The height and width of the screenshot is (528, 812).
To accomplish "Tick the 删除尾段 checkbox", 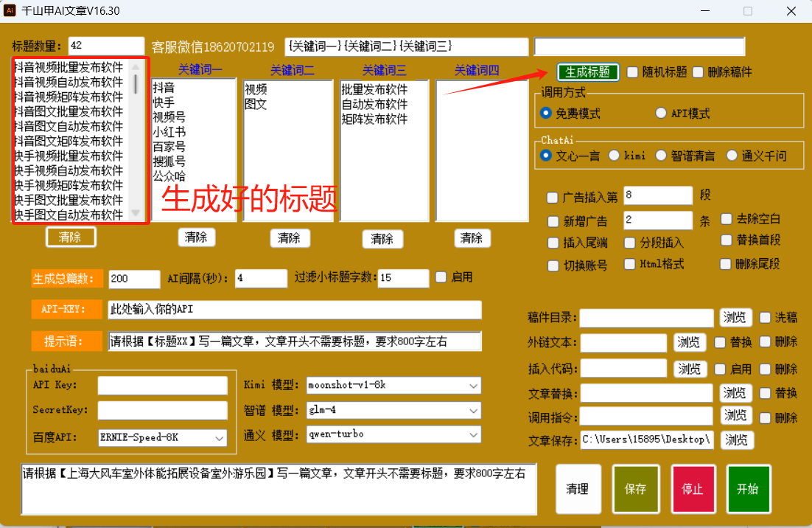I will point(726,264).
